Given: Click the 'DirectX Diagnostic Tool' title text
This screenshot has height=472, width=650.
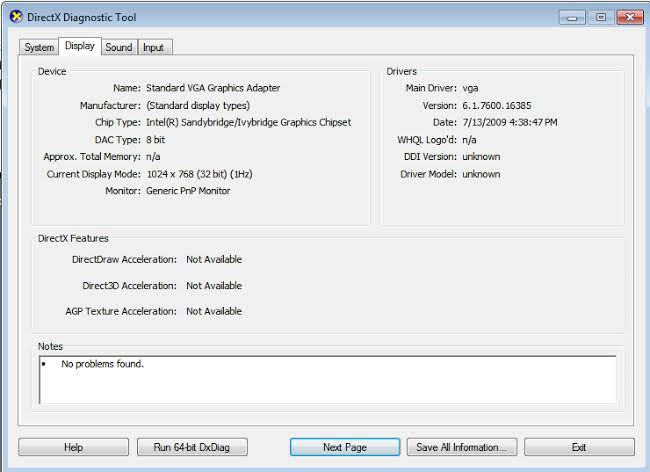Looking at the screenshot, I should coord(82,17).
